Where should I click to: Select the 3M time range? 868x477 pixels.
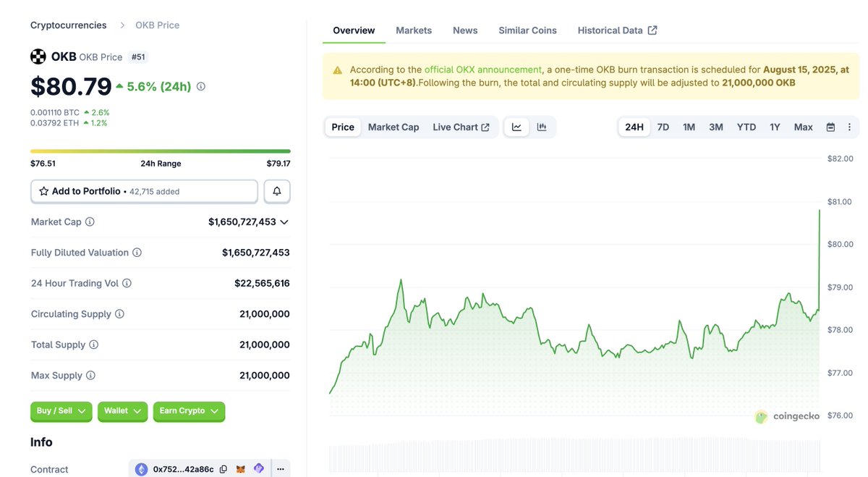tap(716, 127)
